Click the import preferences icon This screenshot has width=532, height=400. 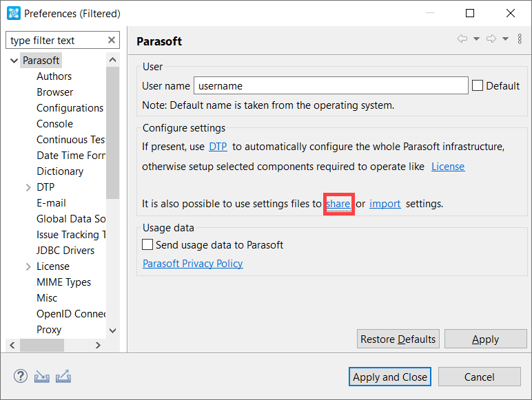[x=42, y=377]
